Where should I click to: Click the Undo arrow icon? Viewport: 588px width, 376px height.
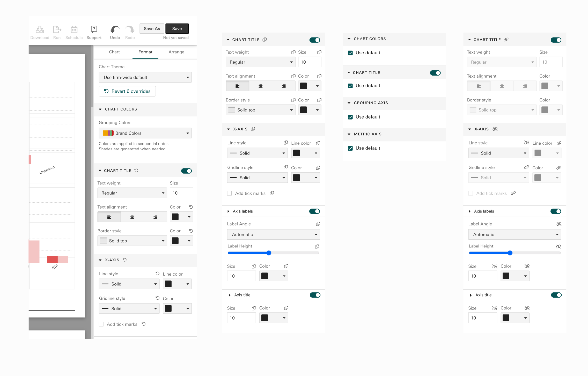pos(115,30)
